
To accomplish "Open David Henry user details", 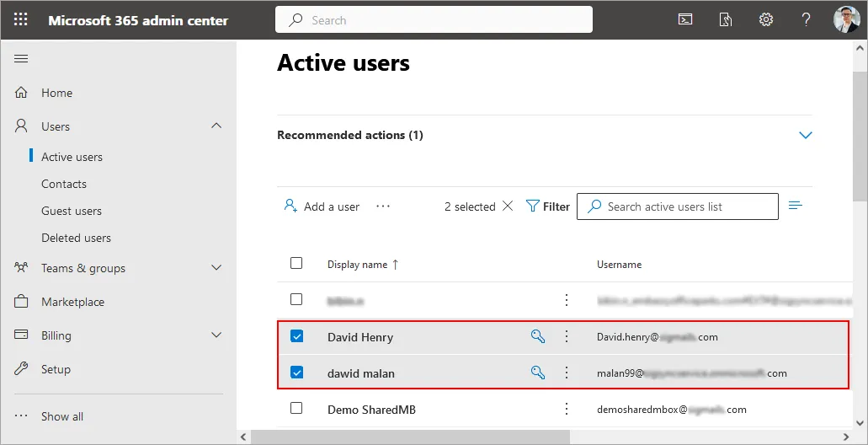I will pos(360,337).
